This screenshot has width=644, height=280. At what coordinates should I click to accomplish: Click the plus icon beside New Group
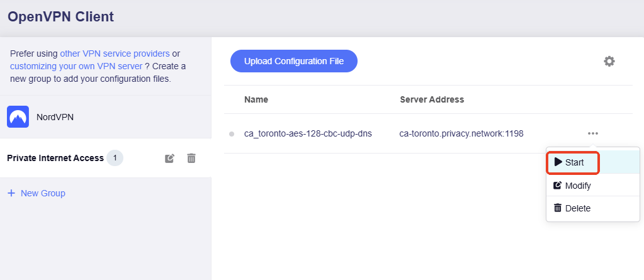tap(11, 193)
